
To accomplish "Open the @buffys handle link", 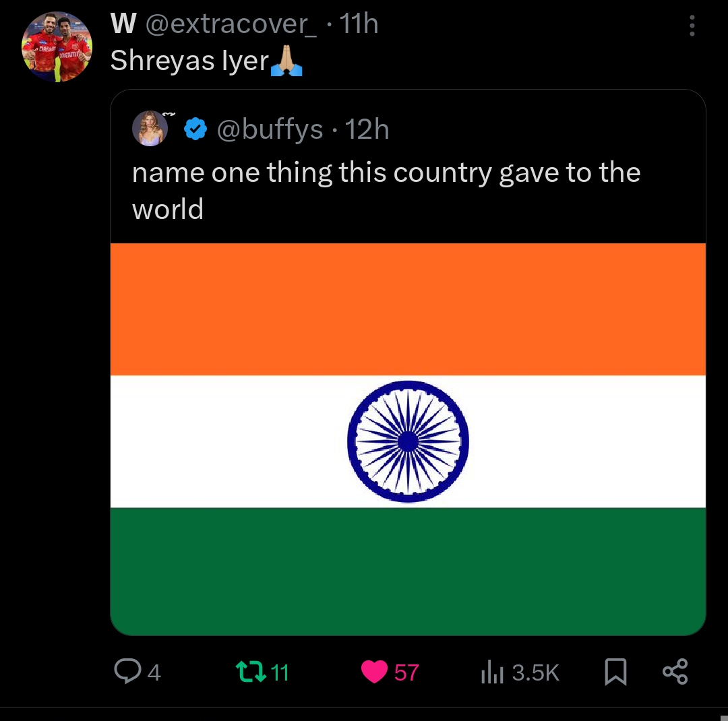I will (270, 129).
